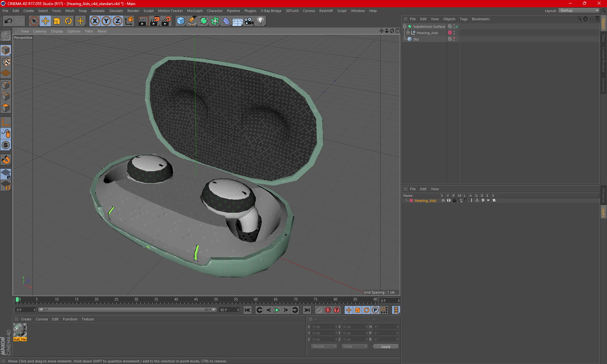Toggle Y axis lock

106,21
